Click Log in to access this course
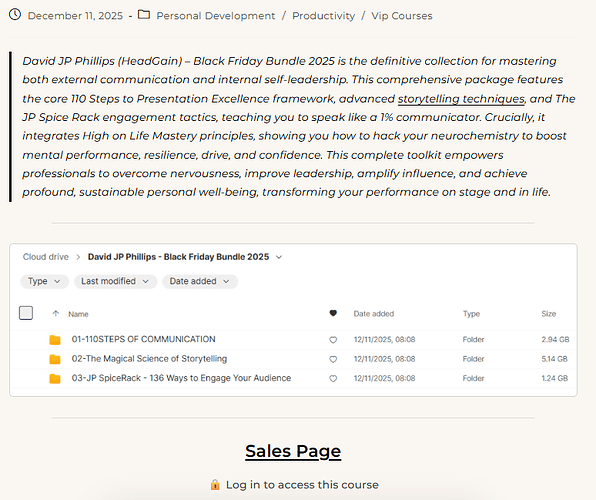The width and height of the screenshot is (596, 500). pos(302,485)
